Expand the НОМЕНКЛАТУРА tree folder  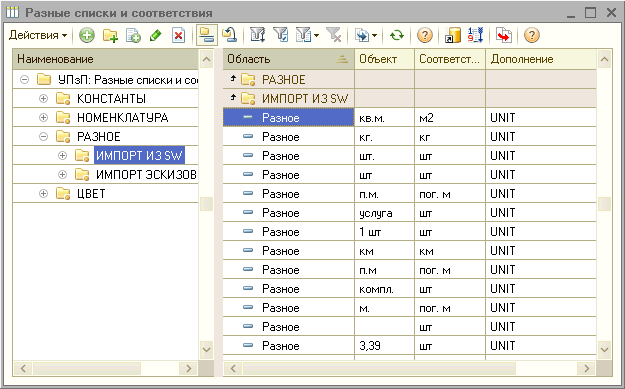[43, 118]
